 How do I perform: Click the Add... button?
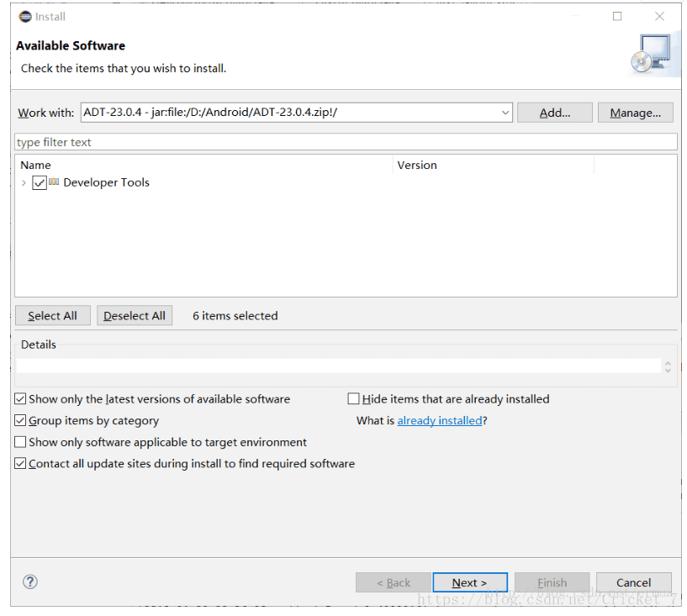pyautogui.click(x=555, y=113)
